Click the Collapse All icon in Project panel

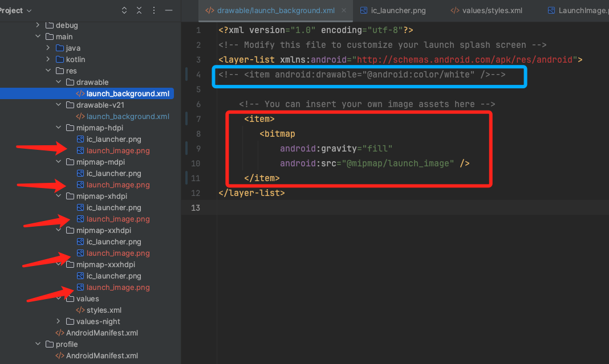pos(139,10)
